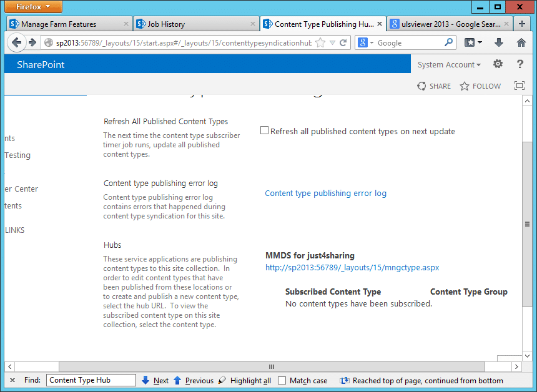Select Content Type Publishing Hub tab

pyautogui.click(x=323, y=24)
